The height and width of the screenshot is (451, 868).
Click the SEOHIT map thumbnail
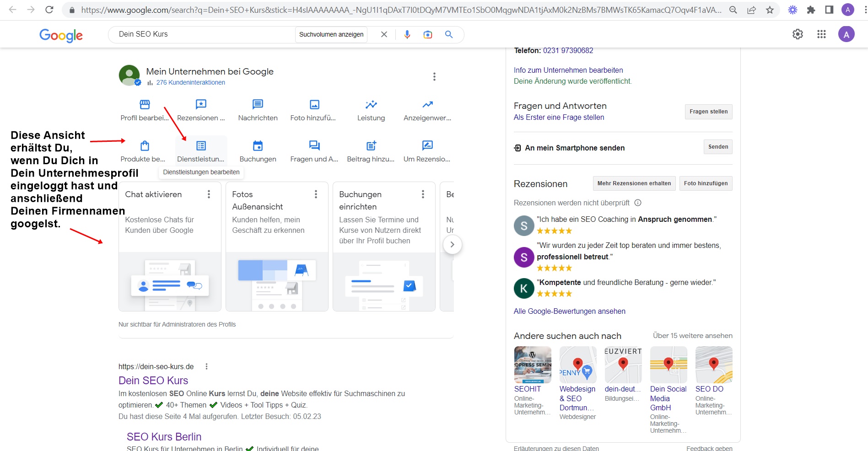(x=533, y=365)
